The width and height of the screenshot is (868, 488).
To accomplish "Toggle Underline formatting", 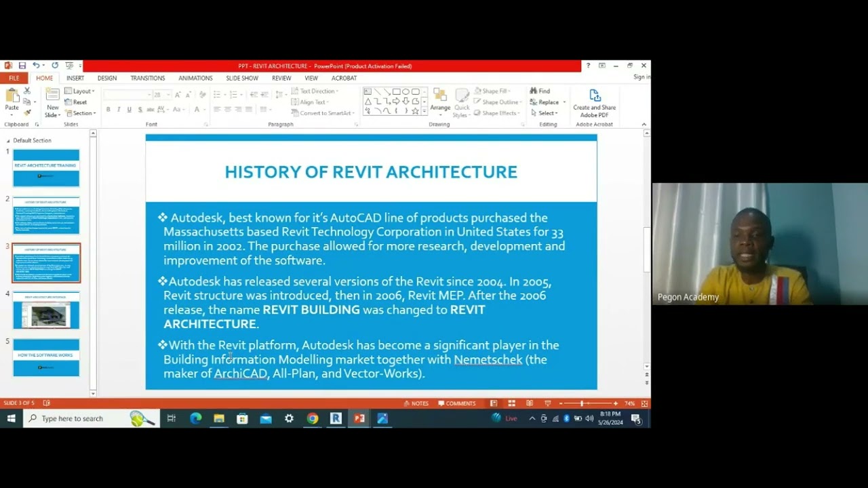I will [x=130, y=109].
